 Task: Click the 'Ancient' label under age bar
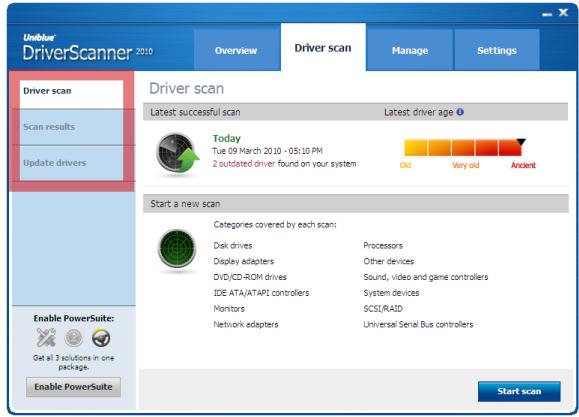523,165
